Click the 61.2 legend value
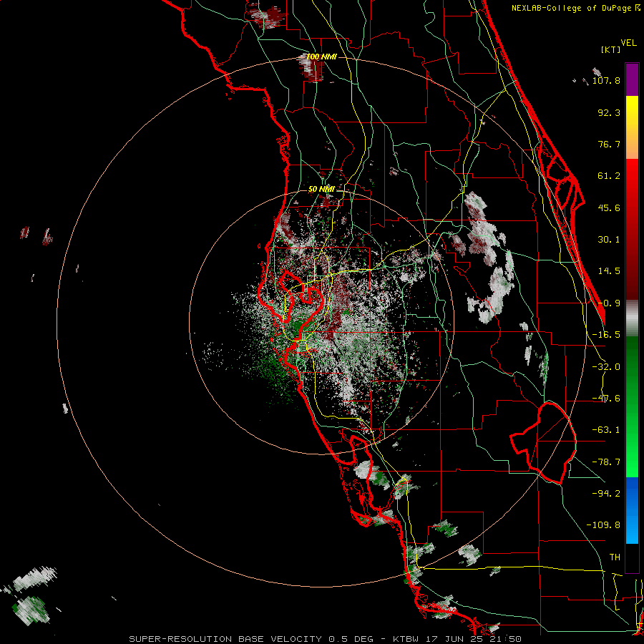Image resolution: width=644 pixels, height=644 pixels. [609, 176]
